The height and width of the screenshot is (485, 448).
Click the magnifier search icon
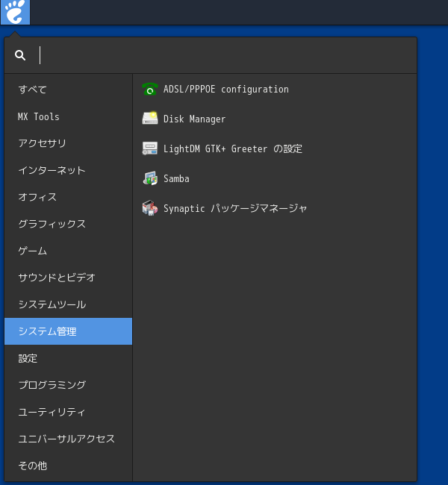[20, 55]
